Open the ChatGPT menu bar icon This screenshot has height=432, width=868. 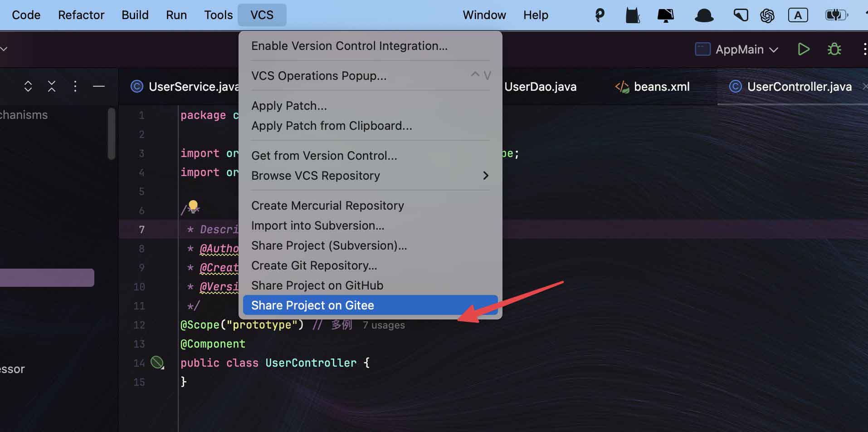pos(767,15)
